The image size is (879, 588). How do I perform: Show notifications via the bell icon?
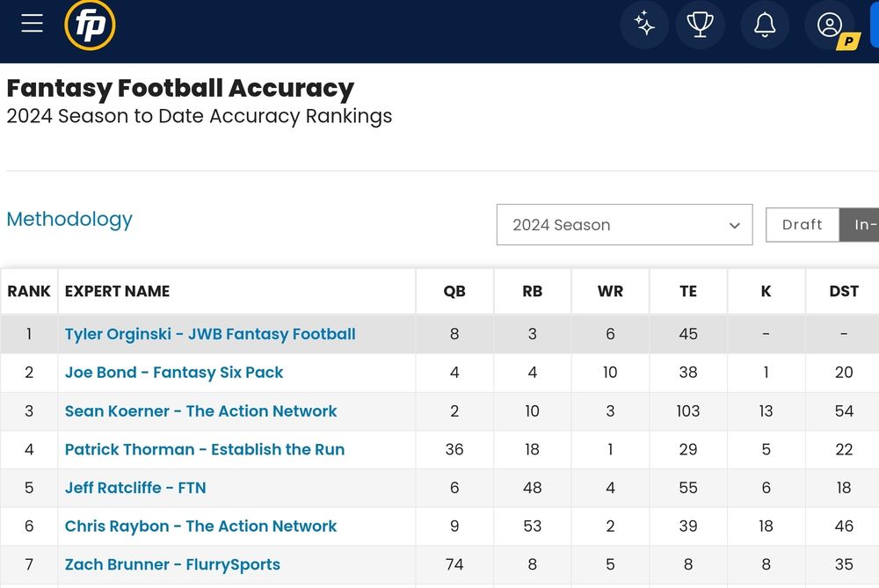click(765, 25)
